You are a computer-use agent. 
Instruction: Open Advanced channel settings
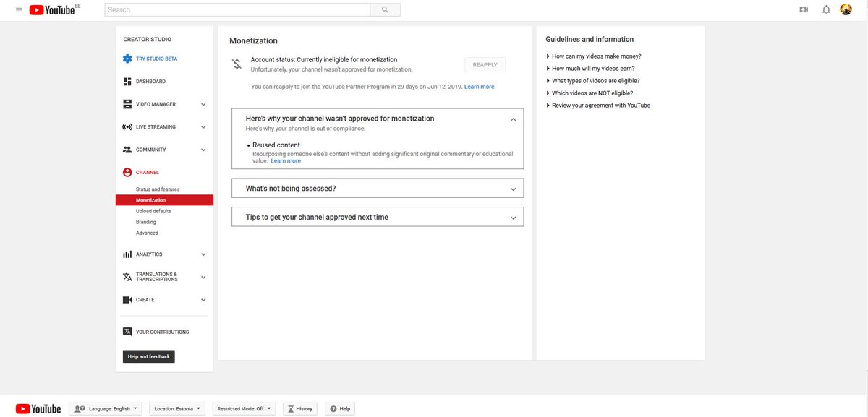click(x=147, y=233)
